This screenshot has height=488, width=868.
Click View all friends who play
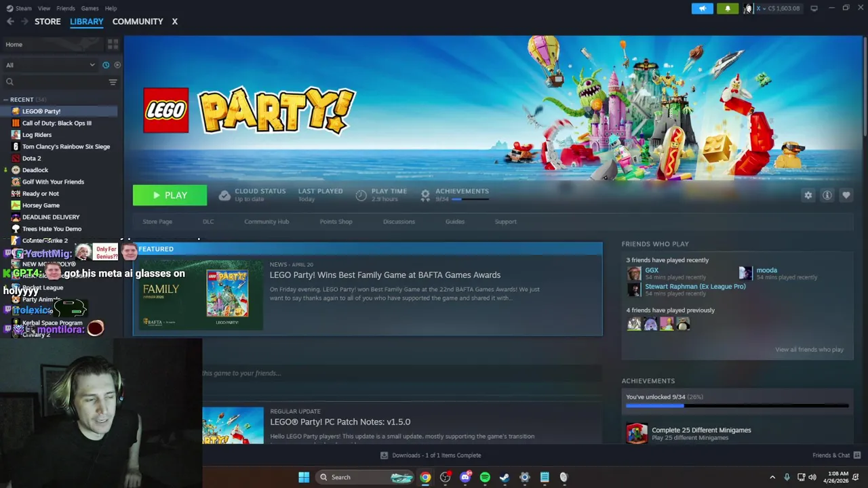click(x=809, y=350)
